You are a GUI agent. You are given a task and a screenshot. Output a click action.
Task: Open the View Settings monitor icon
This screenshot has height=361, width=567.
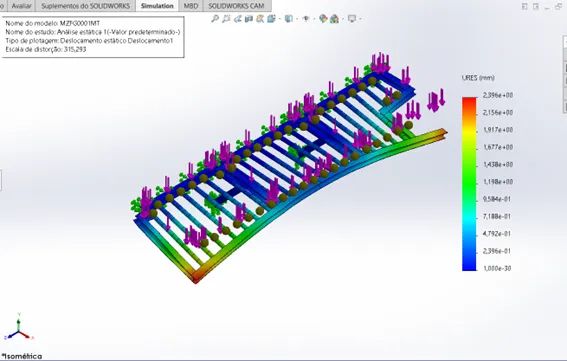point(352,19)
